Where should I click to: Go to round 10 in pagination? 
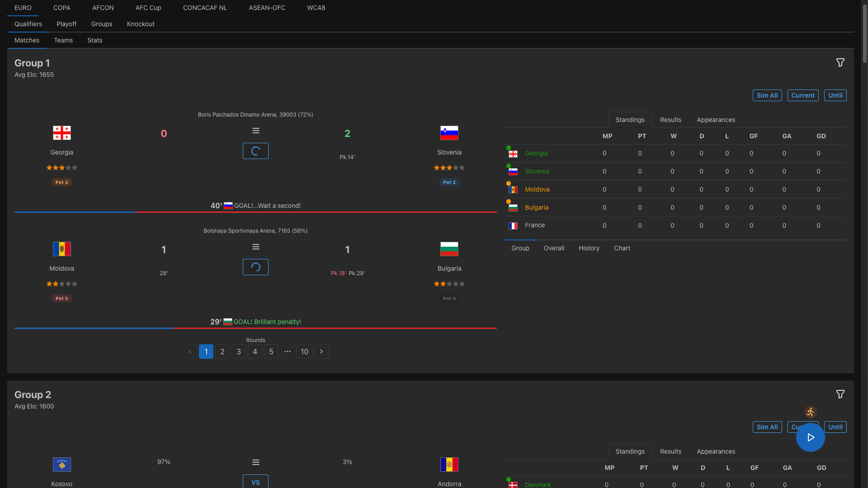[304, 352]
